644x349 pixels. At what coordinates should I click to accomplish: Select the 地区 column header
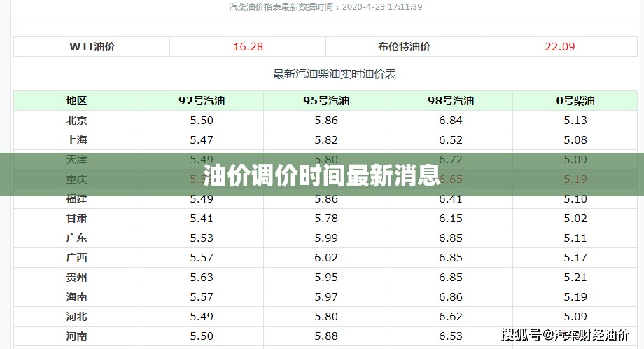tap(76, 101)
